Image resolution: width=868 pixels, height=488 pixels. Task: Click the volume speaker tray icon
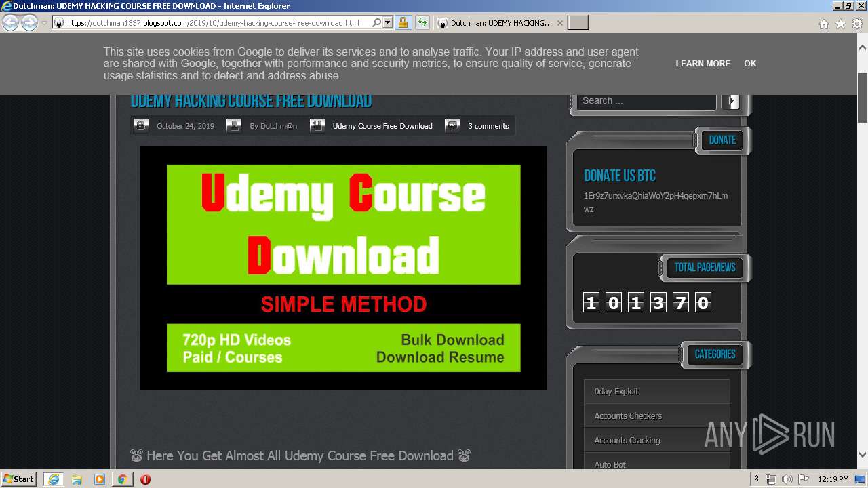coord(787,479)
